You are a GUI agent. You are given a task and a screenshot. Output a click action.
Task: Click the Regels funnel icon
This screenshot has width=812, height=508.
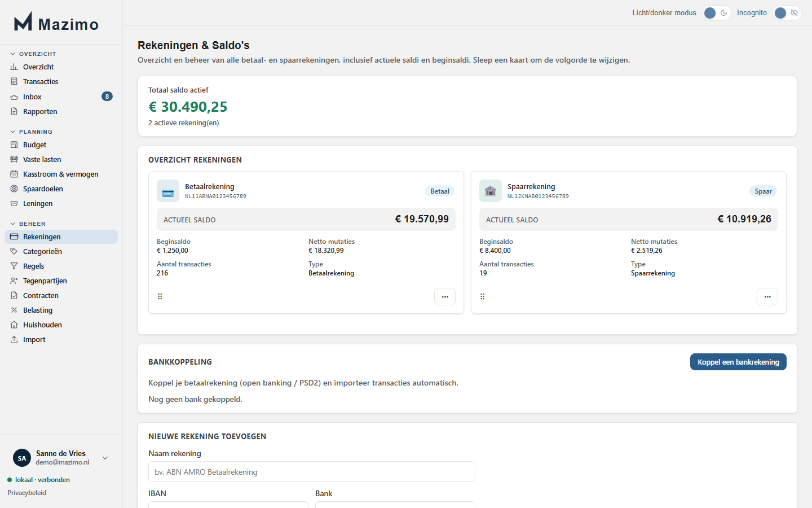14,266
